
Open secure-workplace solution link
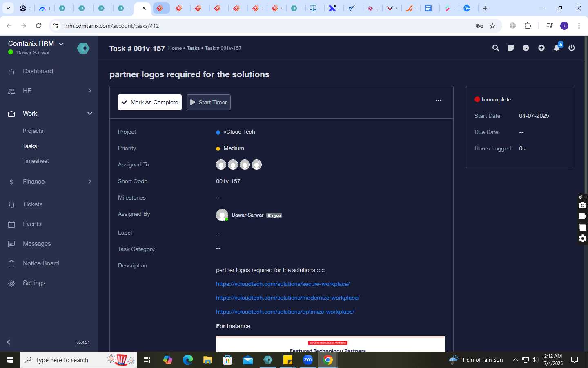tap(283, 284)
